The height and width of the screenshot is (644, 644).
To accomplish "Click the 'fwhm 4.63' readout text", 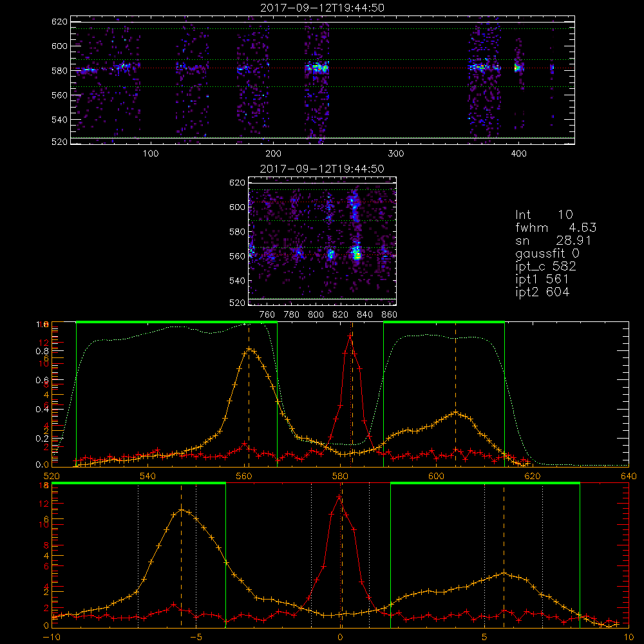I will [556, 227].
